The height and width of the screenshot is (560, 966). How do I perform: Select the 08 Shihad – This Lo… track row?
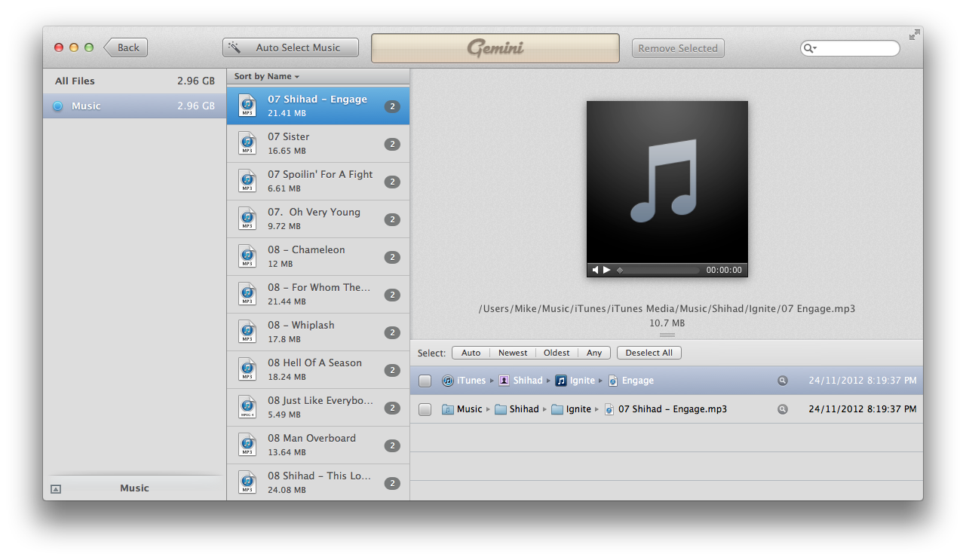point(318,482)
